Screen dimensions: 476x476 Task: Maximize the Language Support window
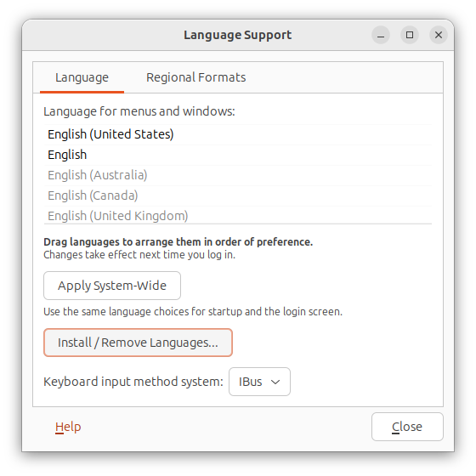pyautogui.click(x=410, y=35)
